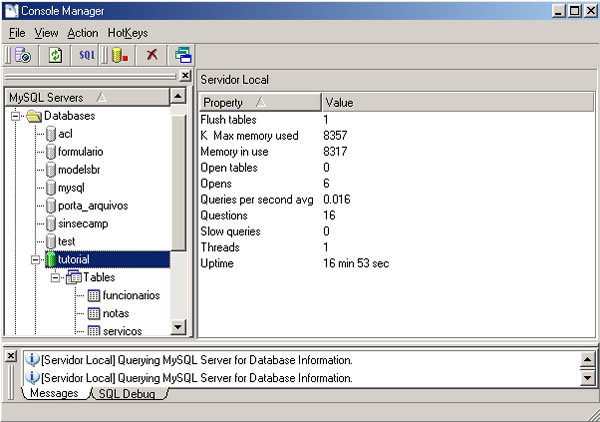Click the mysql database cylinder icon
This screenshot has width=600, height=422.
coord(51,188)
